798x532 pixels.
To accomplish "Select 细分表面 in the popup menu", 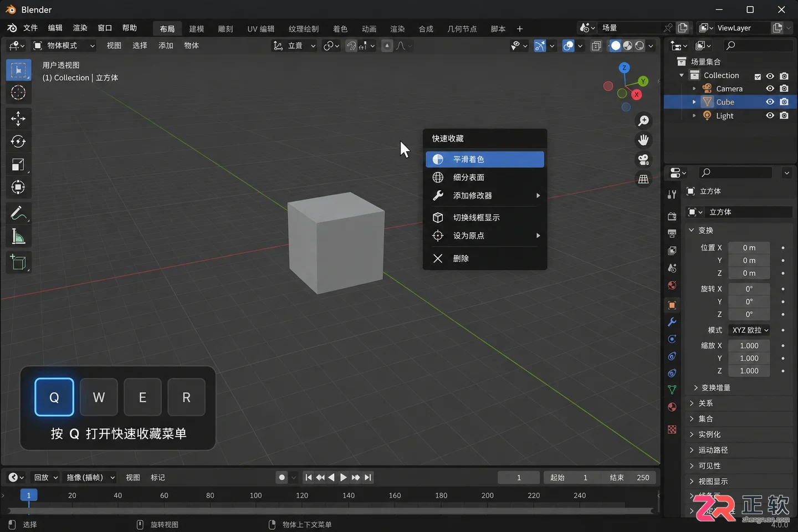I will pos(485,177).
